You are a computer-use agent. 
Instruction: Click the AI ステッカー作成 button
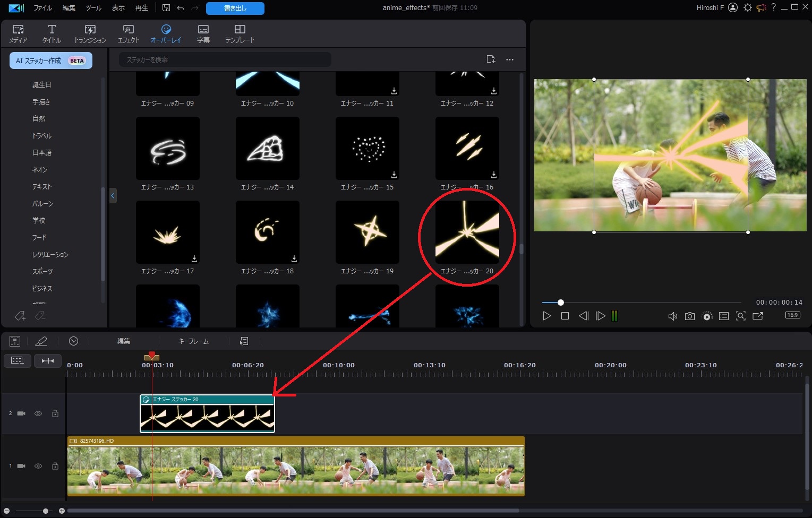pyautogui.click(x=51, y=61)
